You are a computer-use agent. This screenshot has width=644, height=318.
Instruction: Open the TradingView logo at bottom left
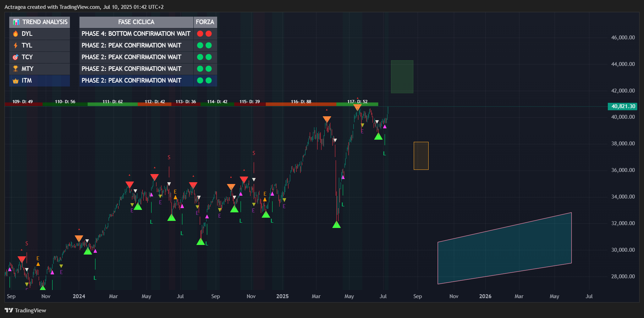click(x=25, y=310)
